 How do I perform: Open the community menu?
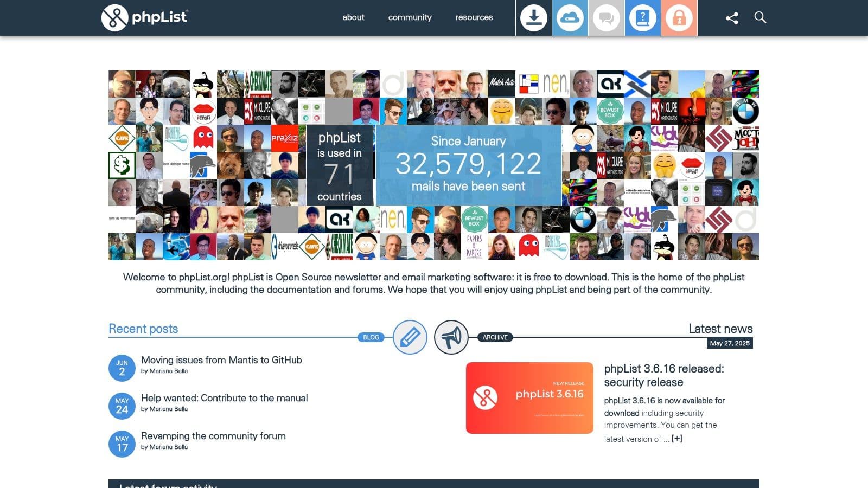click(x=410, y=17)
